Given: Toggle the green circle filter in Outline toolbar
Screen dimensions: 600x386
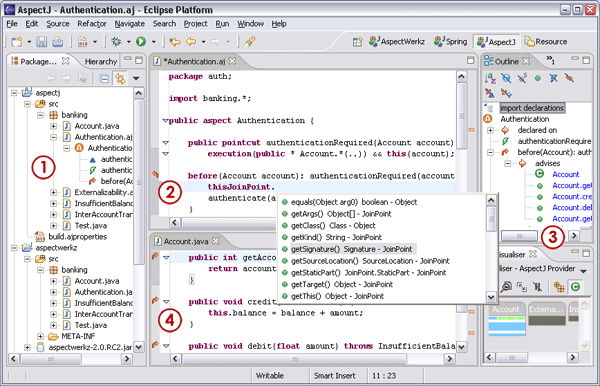Looking at the screenshot, I should coord(538,78).
